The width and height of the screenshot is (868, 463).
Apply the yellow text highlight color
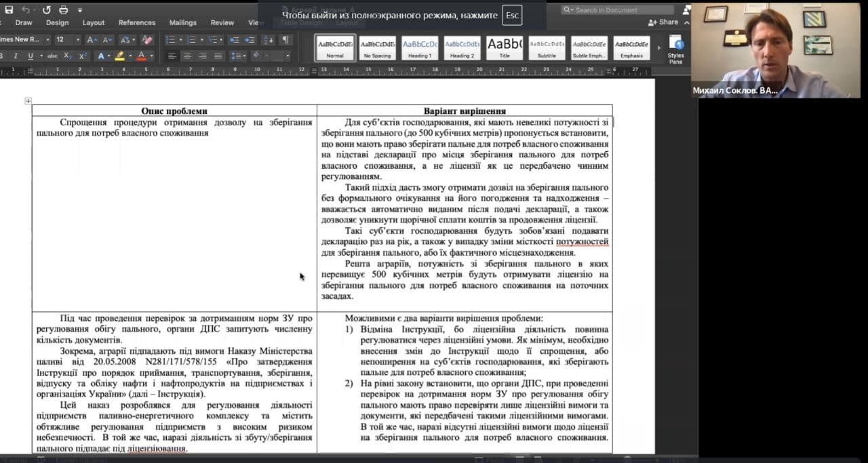click(120, 56)
